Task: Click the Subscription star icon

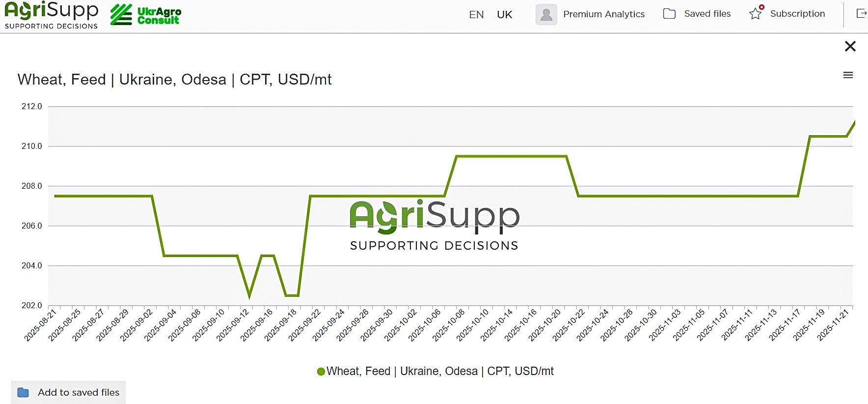Action: tap(756, 14)
